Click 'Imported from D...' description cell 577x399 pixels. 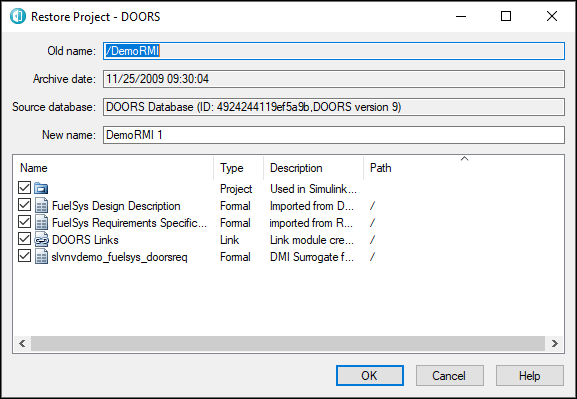(x=312, y=206)
